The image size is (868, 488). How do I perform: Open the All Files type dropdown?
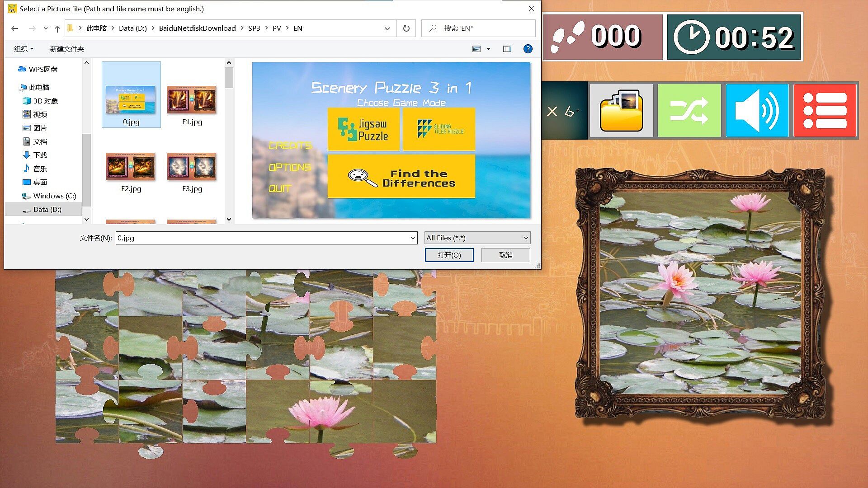tap(477, 238)
